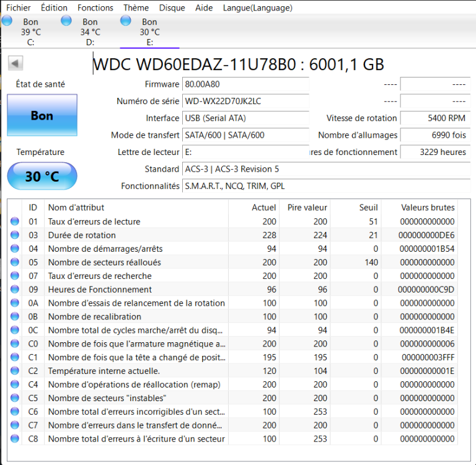This screenshot has width=476, height=465.
Task: Click status orb of attribute 04
Action: tap(15, 249)
